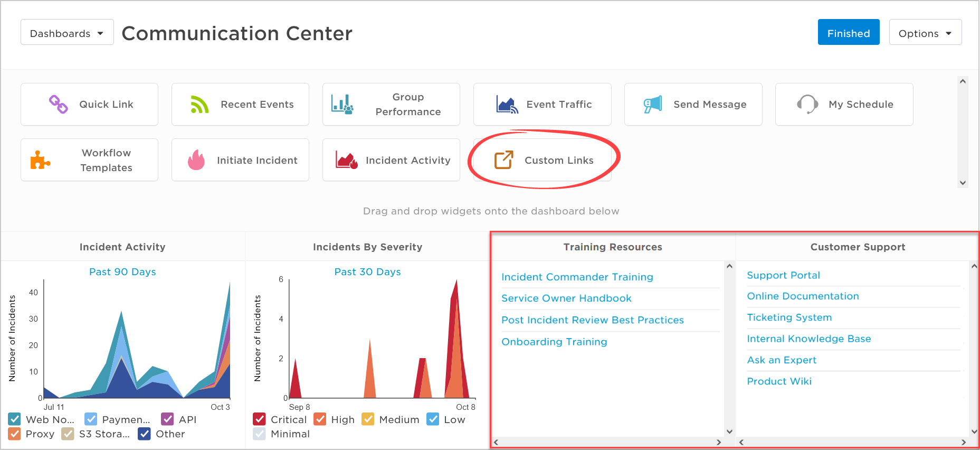This screenshot has height=450, width=980.
Task: Open Post Incident Review Best Practices link
Action: 592,320
